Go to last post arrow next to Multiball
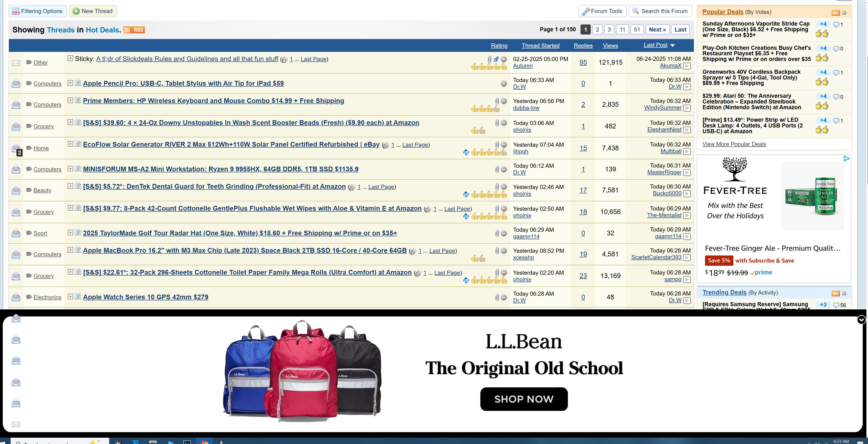 tap(687, 152)
